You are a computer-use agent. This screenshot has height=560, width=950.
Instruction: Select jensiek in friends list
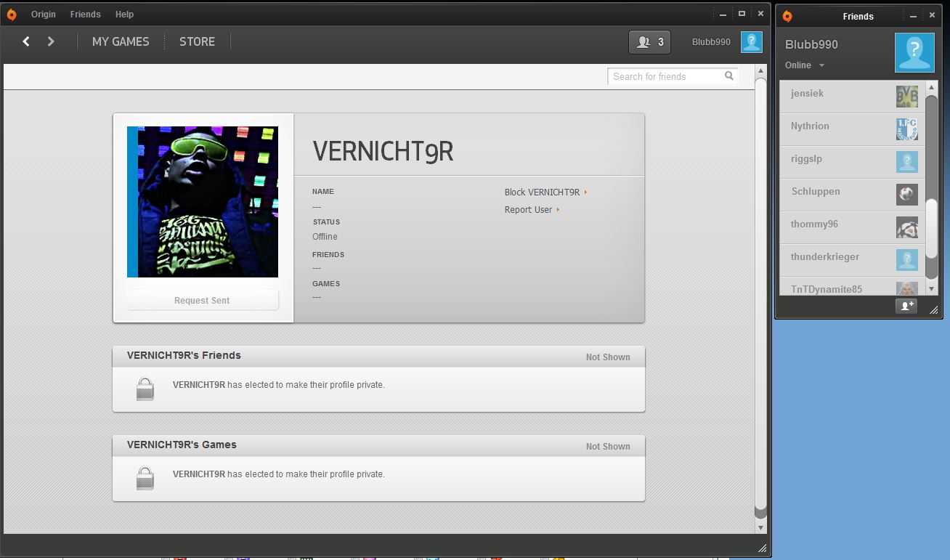point(852,97)
